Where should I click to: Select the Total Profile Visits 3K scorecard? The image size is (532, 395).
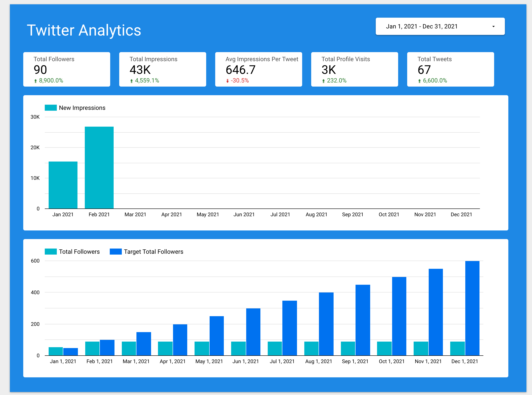[x=354, y=69]
